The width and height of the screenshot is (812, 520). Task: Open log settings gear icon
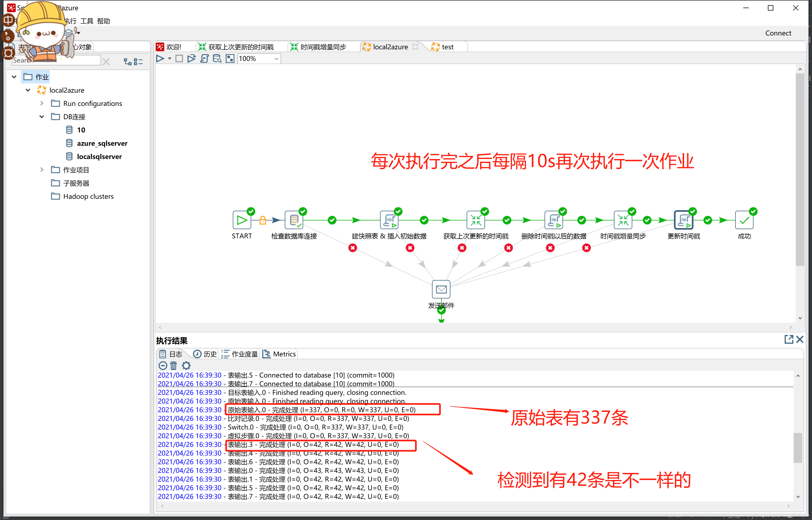186,365
